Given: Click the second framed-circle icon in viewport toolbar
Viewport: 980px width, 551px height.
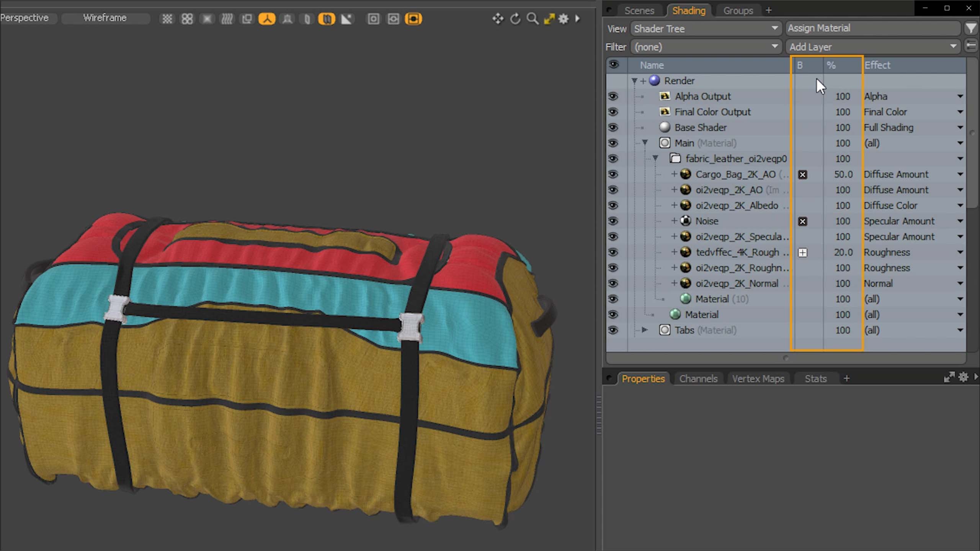Looking at the screenshot, I should [x=393, y=19].
